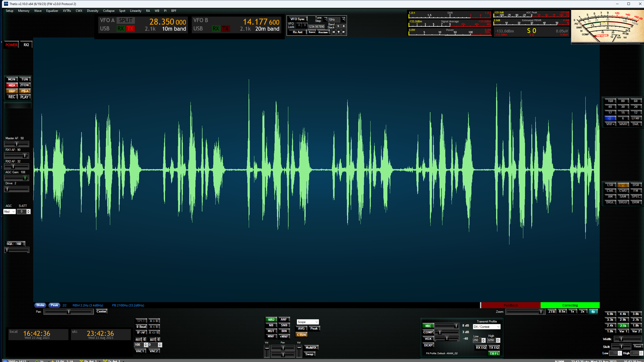Click the band stack right arrow
The height and width of the screenshot is (362, 644).
coord(344,32)
